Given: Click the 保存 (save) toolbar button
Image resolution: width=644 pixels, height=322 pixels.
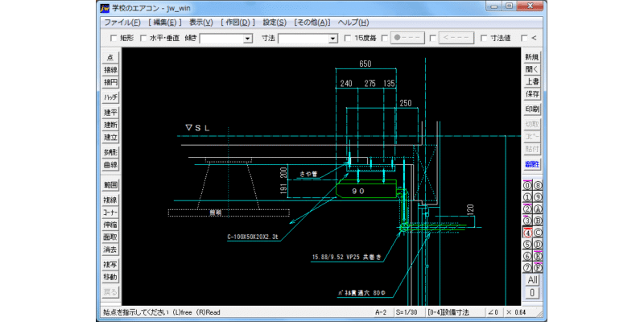Looking at the screenshot, I should point(532,94).
